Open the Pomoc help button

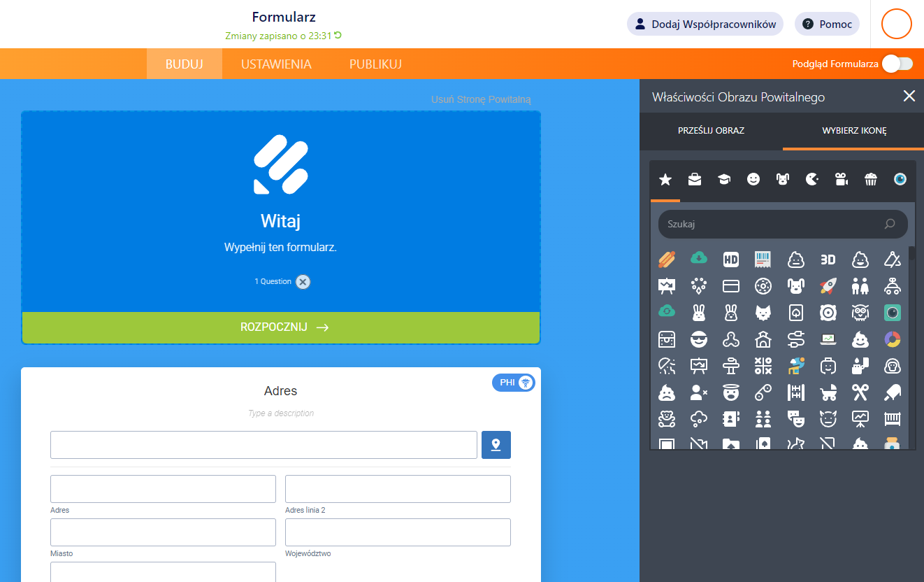828,24
